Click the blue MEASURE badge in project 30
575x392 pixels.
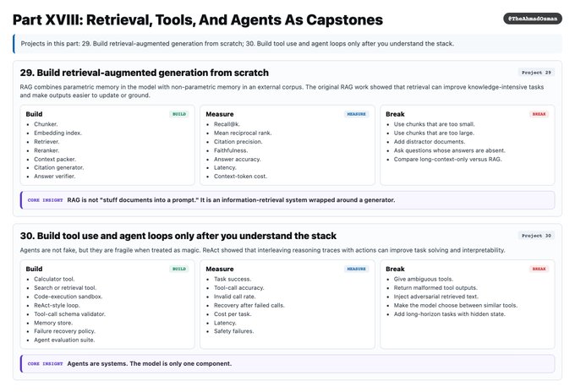[357, 269]
